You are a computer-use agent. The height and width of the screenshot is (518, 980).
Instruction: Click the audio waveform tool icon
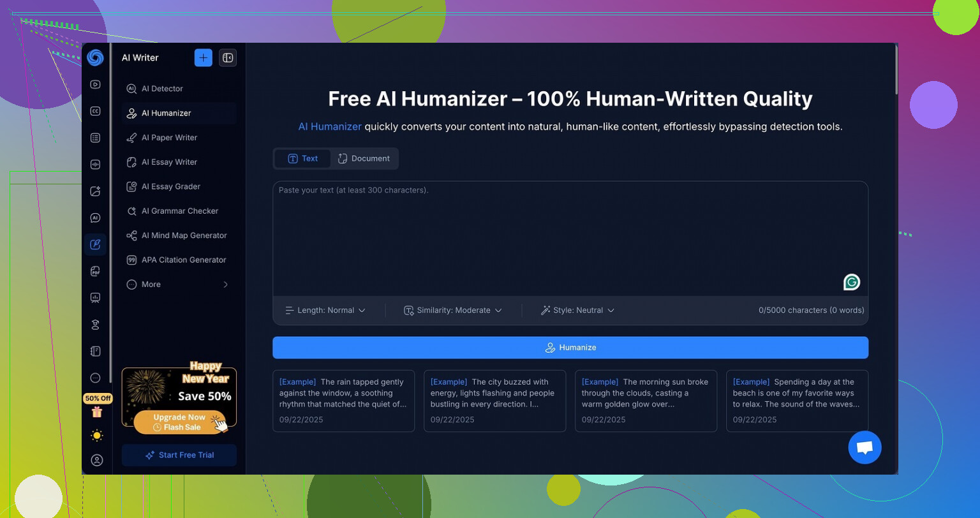point(95,165)
